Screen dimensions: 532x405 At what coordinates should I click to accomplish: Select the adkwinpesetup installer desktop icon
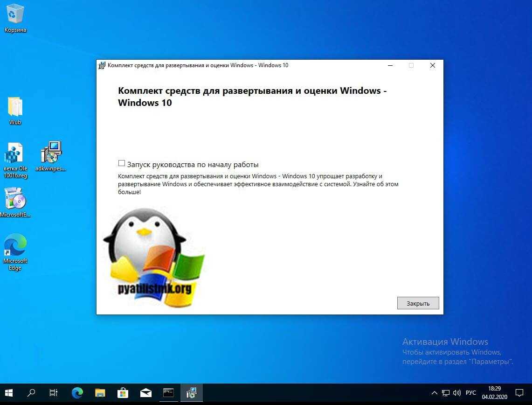51,153
